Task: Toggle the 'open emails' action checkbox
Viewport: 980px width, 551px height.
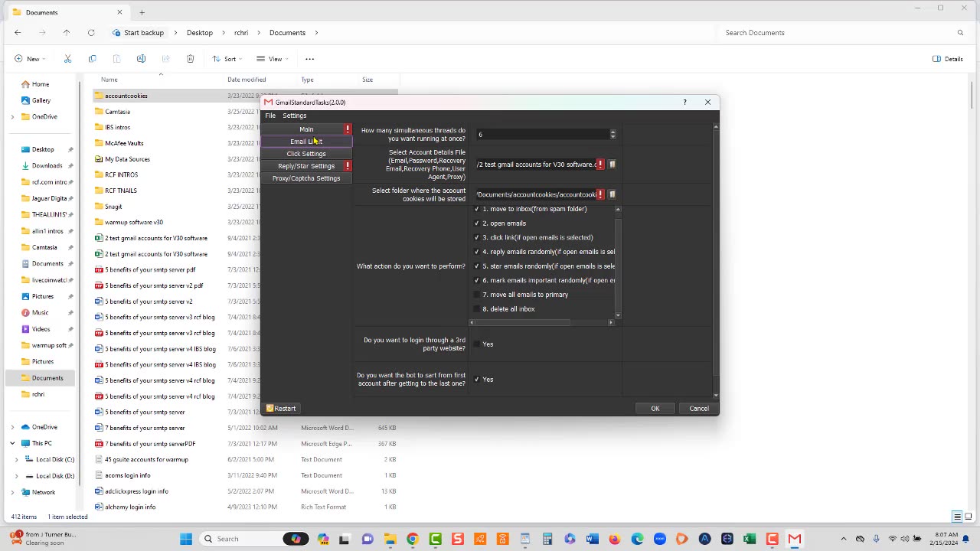Action: [x=477, y=223]
